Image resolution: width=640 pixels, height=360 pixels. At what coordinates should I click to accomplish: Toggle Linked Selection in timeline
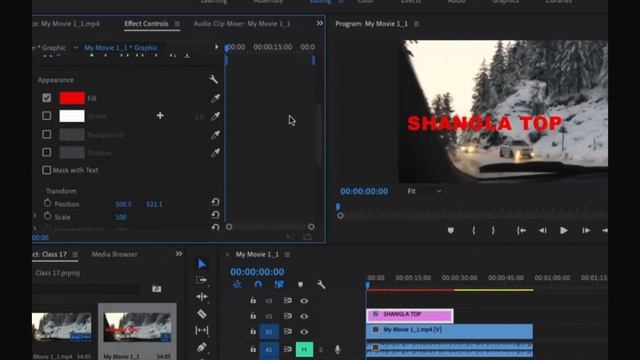(279, 284)
